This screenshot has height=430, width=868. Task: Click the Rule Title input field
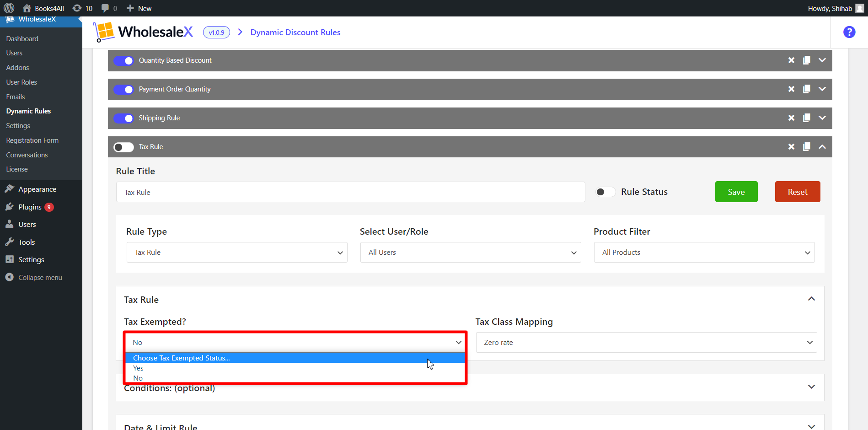[350, 192]
